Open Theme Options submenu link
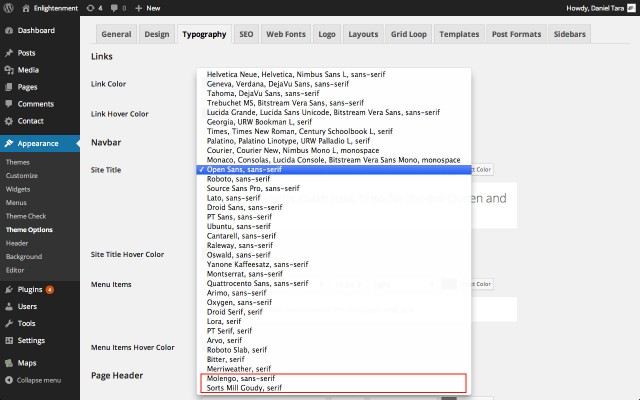Screen dimensions: 640x400 pyautogui.click(x=29, y=230)
